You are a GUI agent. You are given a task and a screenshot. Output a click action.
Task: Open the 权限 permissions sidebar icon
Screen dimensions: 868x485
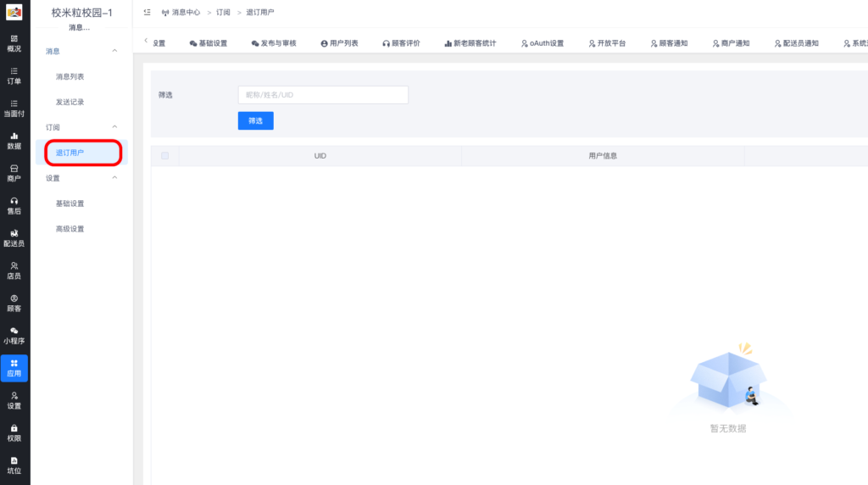coord(14,433)
